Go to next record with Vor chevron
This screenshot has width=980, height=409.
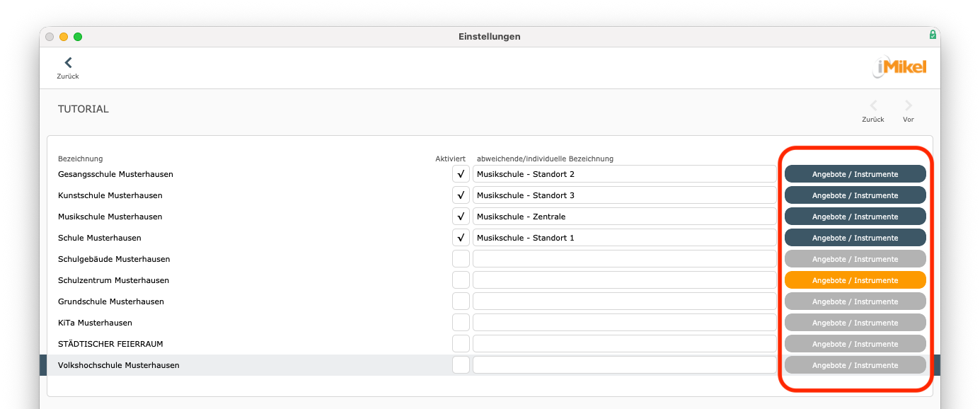point(909,107)
